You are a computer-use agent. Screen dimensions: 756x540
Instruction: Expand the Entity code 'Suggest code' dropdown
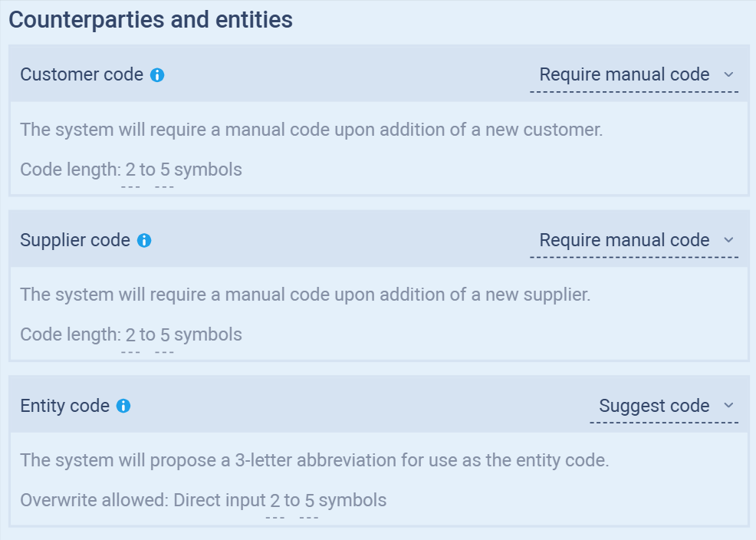664,407
